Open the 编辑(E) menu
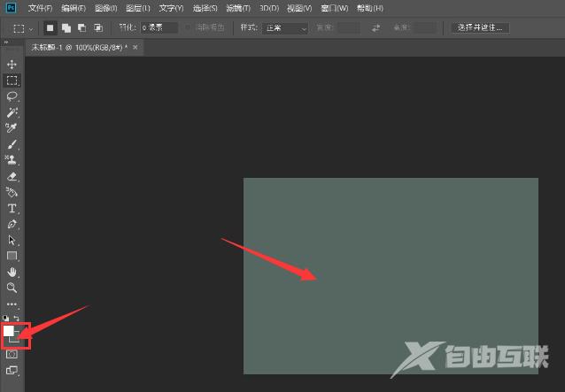Screen dimensions: 565x392 click(x=74, y=8)
